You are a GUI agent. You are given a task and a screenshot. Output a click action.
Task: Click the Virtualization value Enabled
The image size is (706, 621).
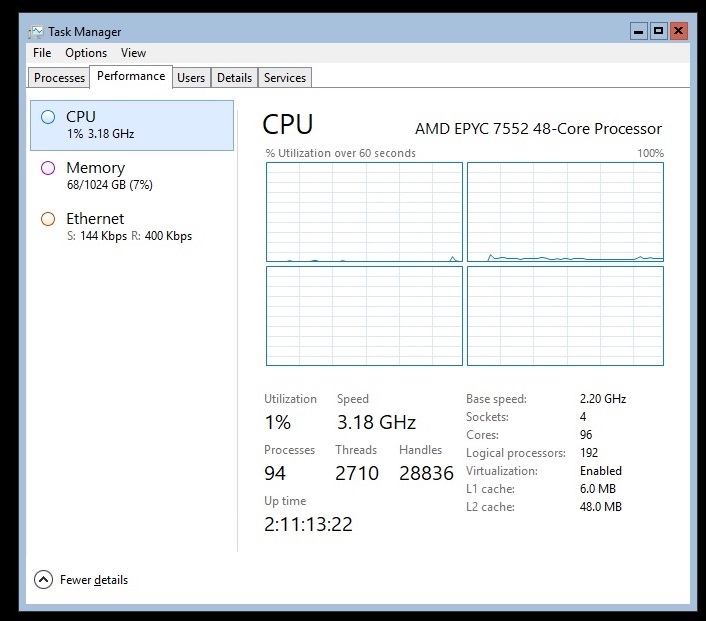[601, 471]
